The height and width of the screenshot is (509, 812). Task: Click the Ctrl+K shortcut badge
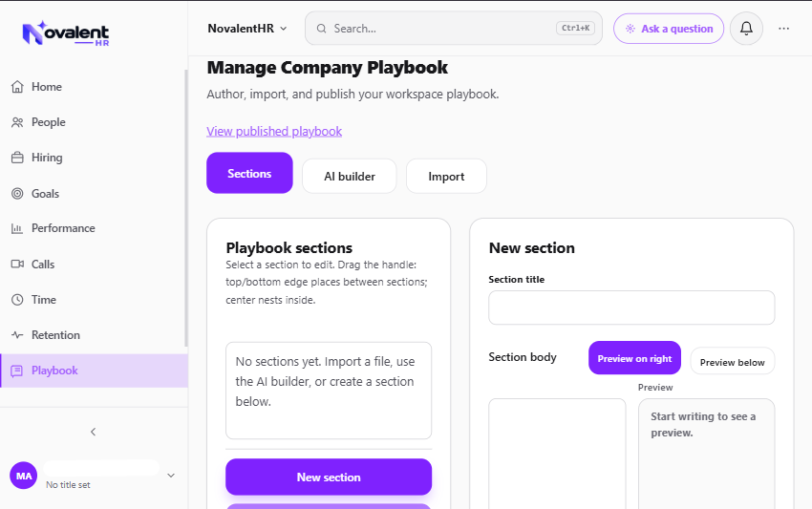575,28
